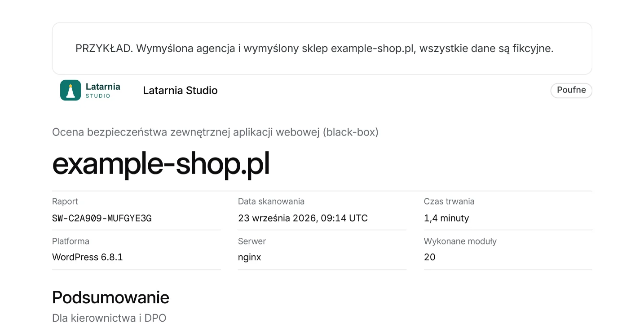
Task: Click the Czas trwania label
Action: 449,201
